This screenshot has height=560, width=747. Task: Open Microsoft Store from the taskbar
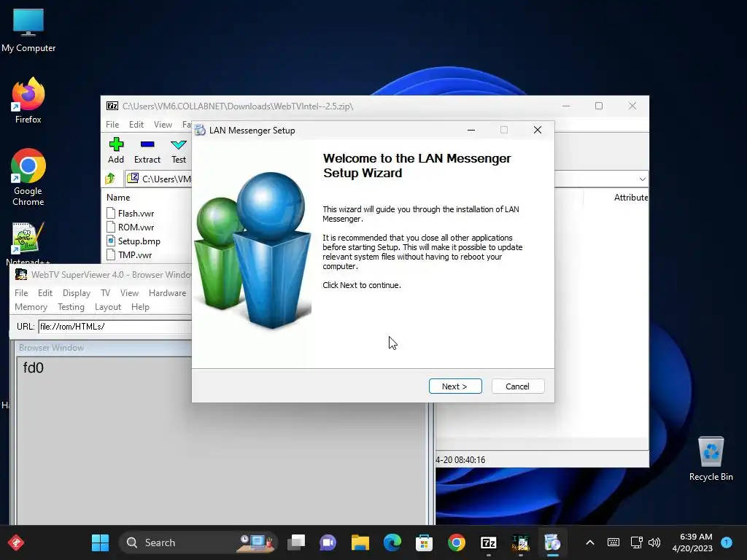click(424, 542)
